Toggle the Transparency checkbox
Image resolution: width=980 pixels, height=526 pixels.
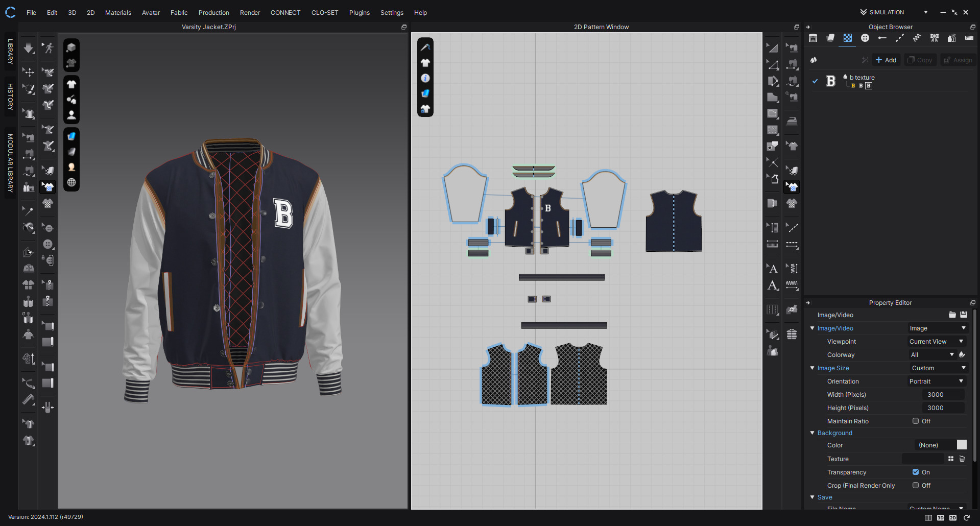(916, 472)
